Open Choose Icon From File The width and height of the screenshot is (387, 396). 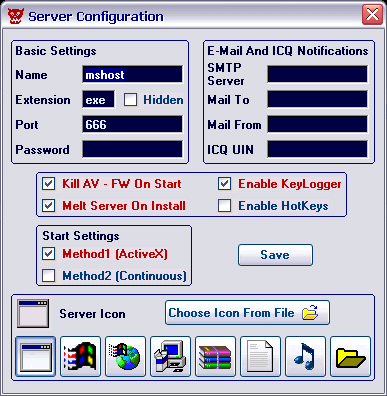(x=247, y=313)
